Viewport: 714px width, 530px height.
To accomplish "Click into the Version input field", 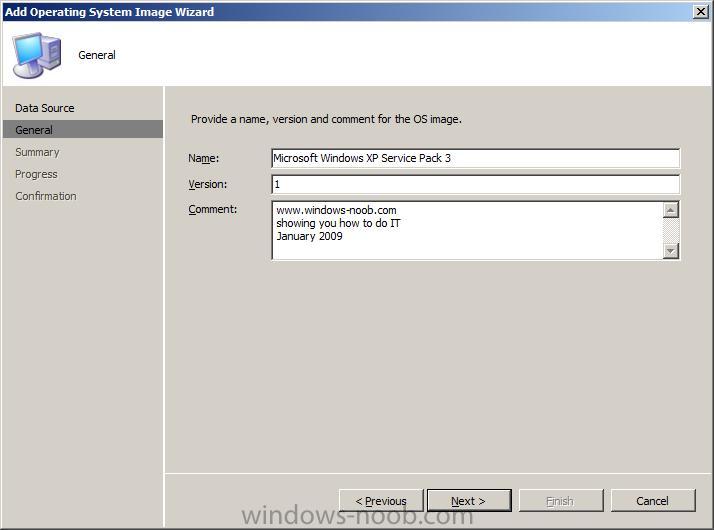I will [x=475, y=184].
